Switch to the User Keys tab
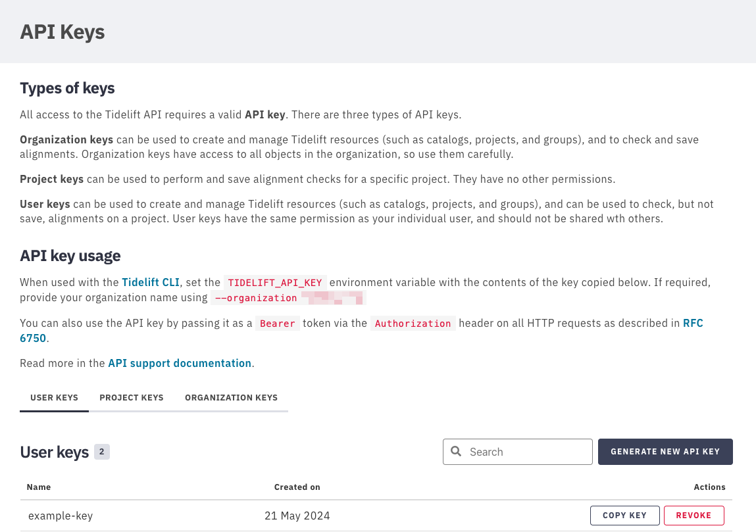This screenshot has width=756, height=532. [x=54, y=398]
